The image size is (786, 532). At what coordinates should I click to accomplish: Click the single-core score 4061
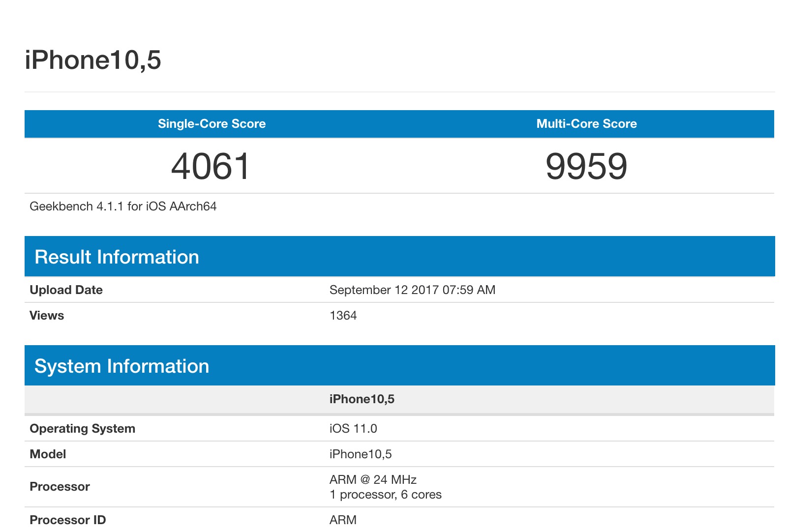211,166
